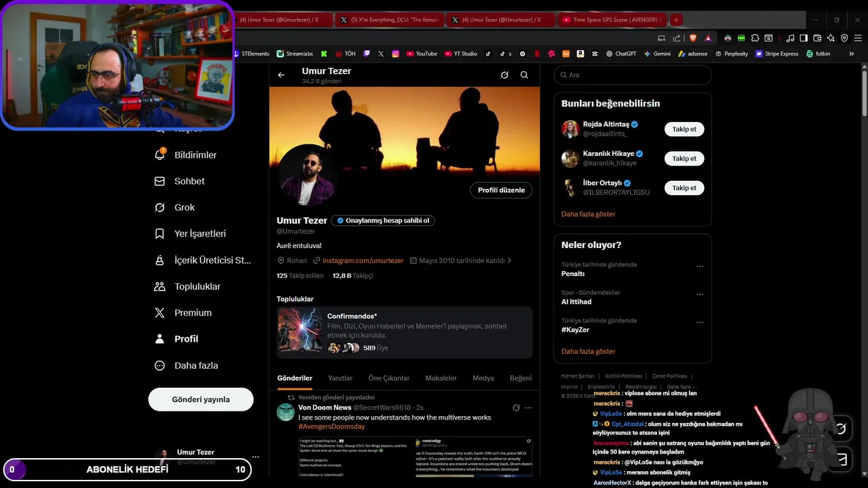The width and height of the screenshot is (868, 488).
Task: Open the instagram.com/umurtezer profile link
Action: [x=363, y=260]
